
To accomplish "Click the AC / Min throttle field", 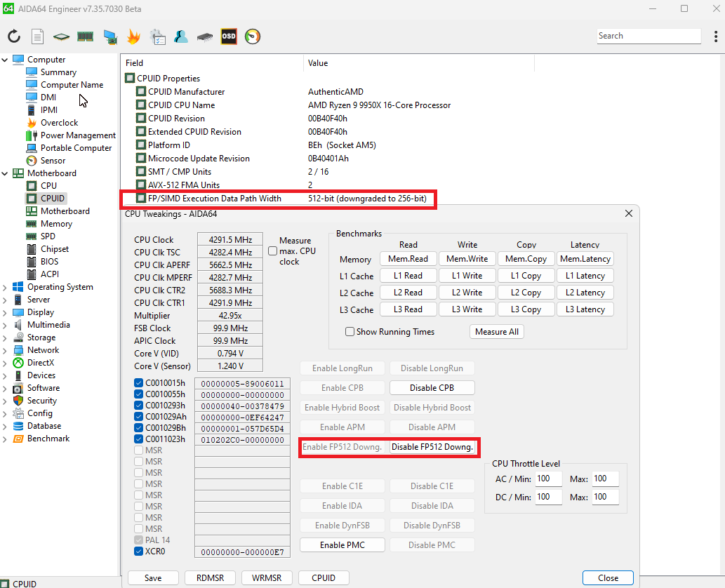I will tap(548, 479).
